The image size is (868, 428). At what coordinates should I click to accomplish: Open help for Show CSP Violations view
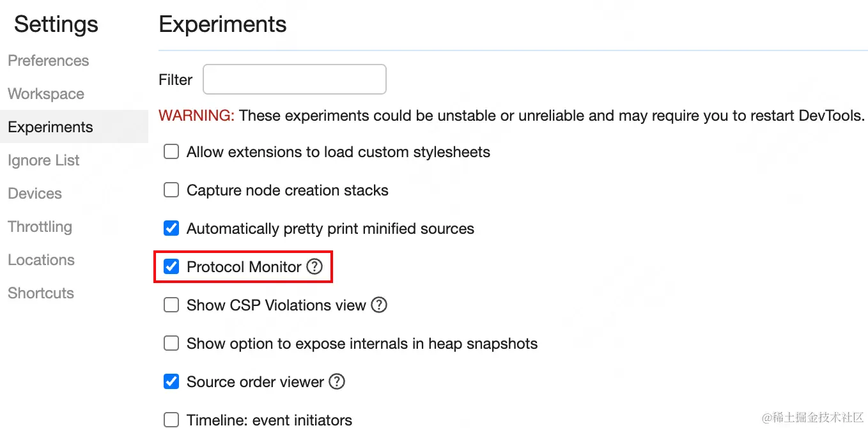pos(379,305)
